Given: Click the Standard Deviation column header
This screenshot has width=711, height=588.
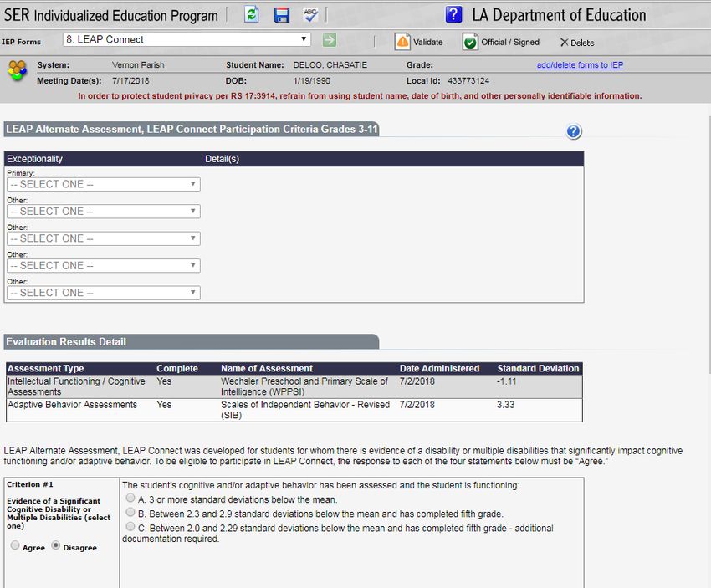Looking at the screenshot, I should click(x=538, y=369).
